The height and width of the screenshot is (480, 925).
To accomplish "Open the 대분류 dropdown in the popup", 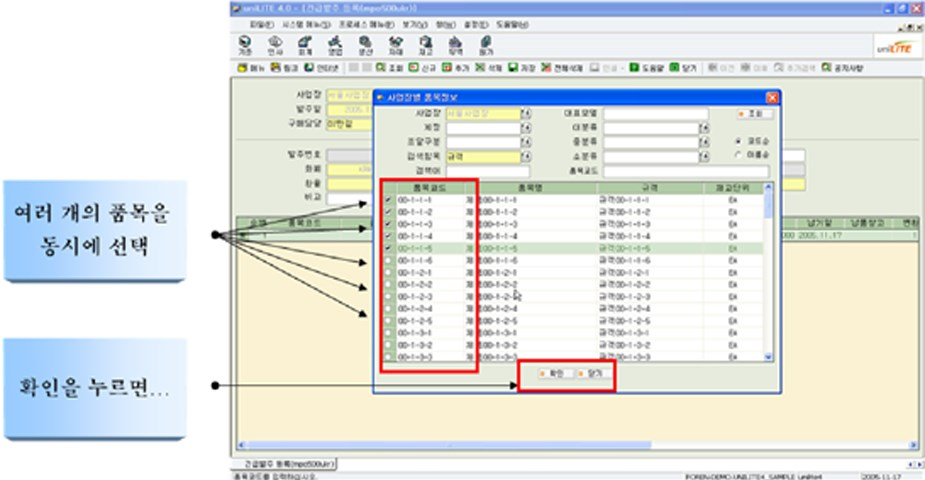I will (704, 127).
